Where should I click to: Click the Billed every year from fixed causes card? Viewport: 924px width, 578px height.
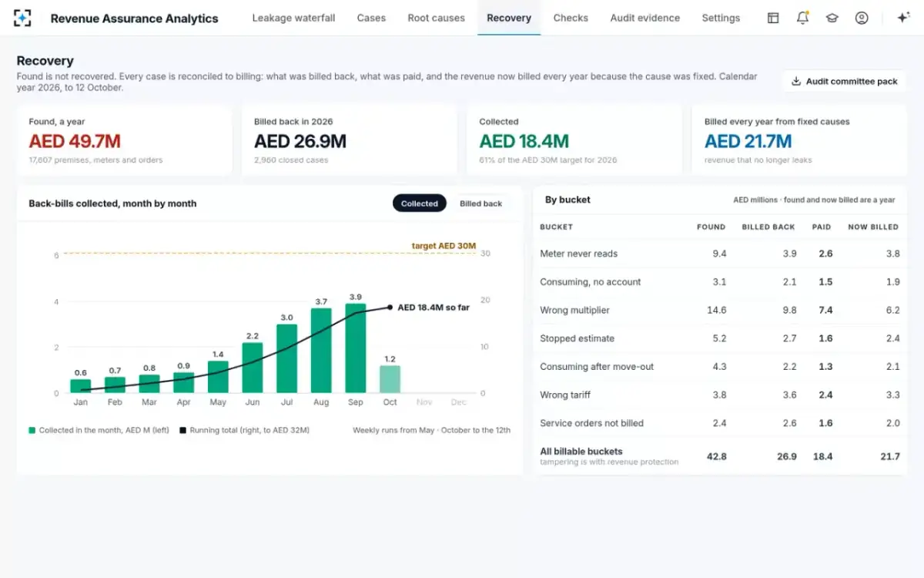799,141
